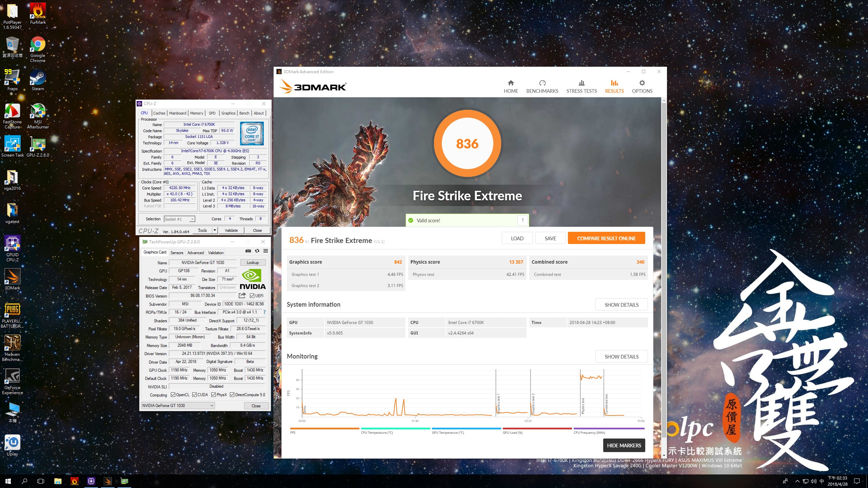Image resolution: width=868 pixels, height=488 pixels.
Task: Open Action Center notifications icon
Action: pyautogui.click(x=856, y=481)
